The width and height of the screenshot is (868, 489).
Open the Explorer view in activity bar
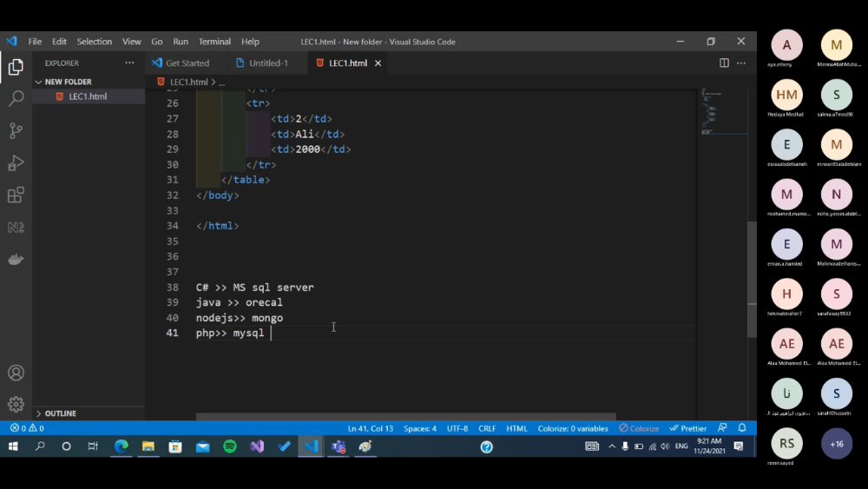[x=16, y=67]
